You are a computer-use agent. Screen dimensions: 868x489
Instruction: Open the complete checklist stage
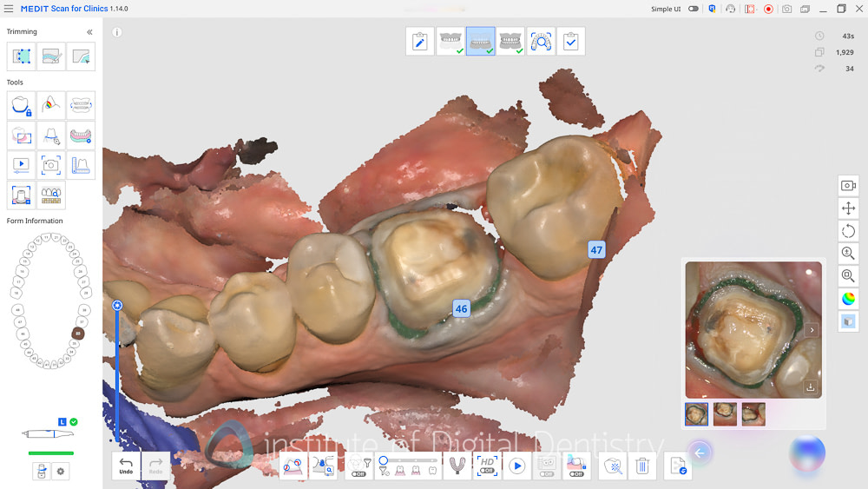[571, 42]
